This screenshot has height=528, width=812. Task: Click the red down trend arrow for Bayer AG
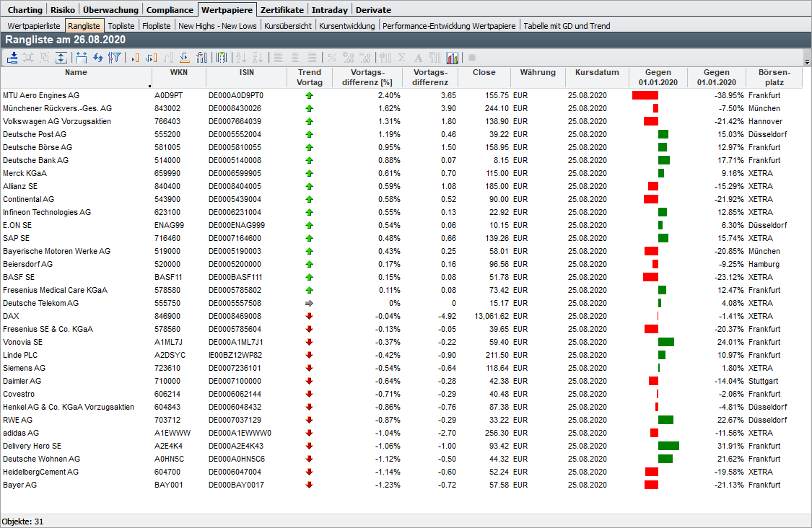[x=310, y=485]
